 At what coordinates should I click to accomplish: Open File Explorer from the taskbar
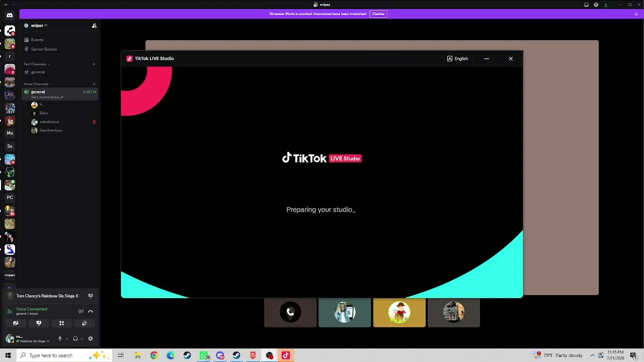tap(137, 355)
